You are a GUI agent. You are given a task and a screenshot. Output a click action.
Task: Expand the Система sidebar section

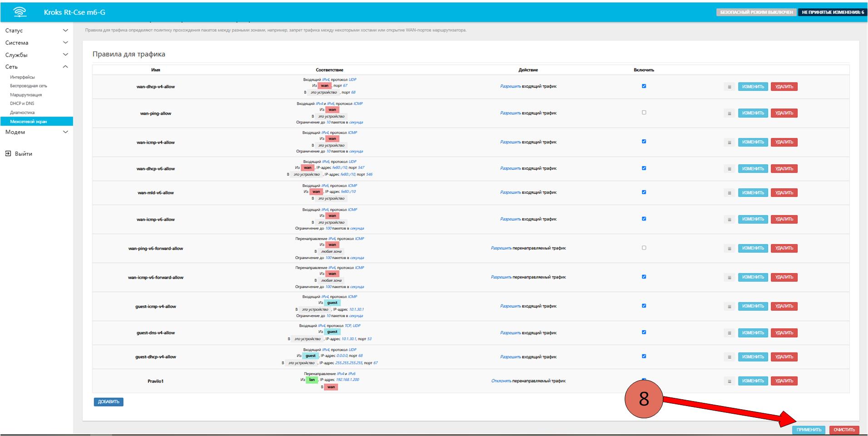tap(36, 43)
